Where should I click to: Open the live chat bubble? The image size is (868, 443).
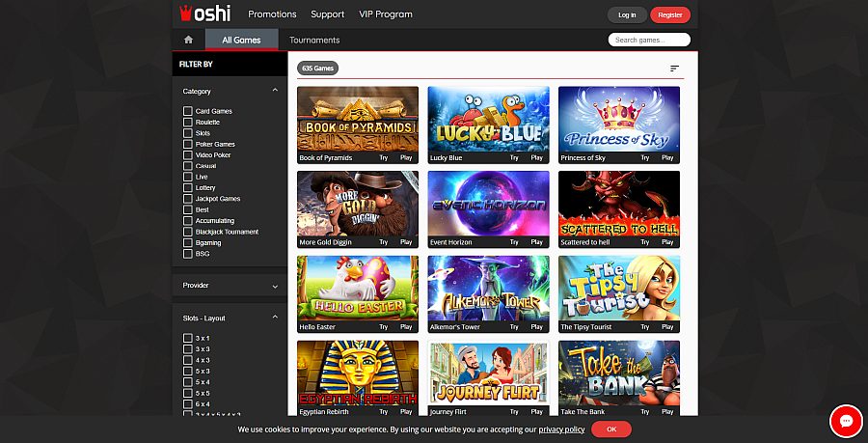(x=846, y=422)
